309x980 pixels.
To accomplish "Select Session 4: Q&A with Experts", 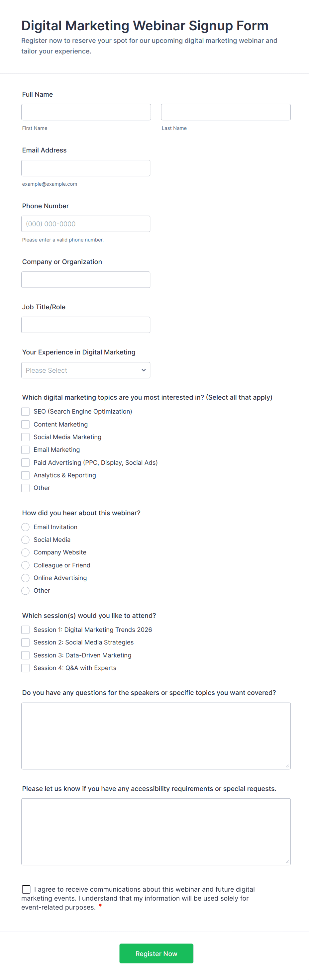I will tap(25, 668).
